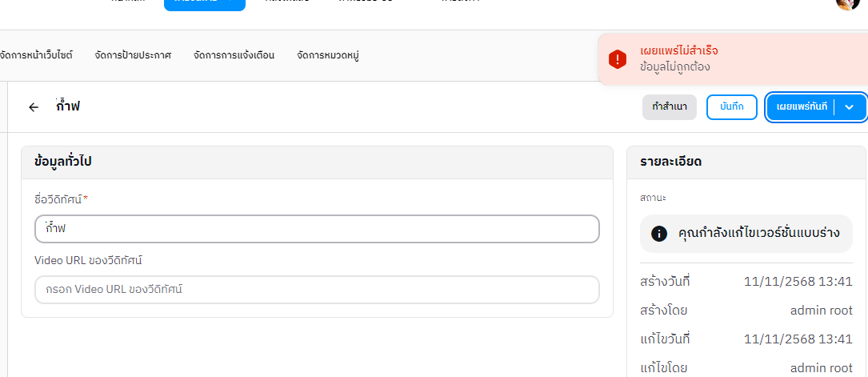Click the highlighted blue top navigation item
The width and height of the screenshot is (868, 377).
click(204, 4)
